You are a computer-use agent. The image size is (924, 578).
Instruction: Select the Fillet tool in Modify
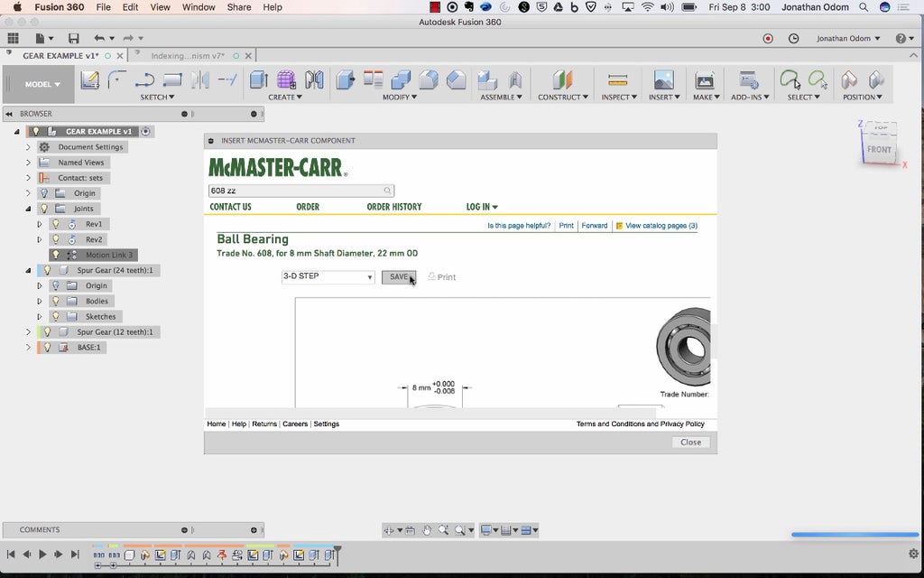click(x=429, y=79)
